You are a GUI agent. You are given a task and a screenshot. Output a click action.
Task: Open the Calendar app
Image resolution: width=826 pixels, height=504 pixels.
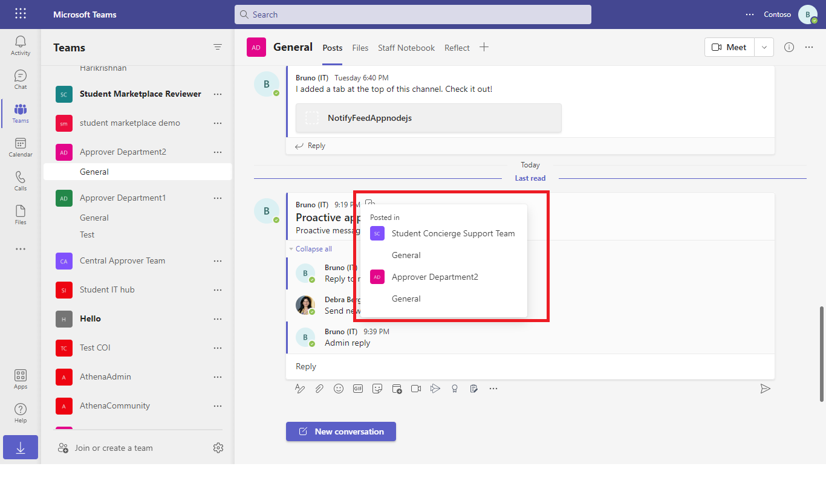pyautogui.click(x=21, y=147)
